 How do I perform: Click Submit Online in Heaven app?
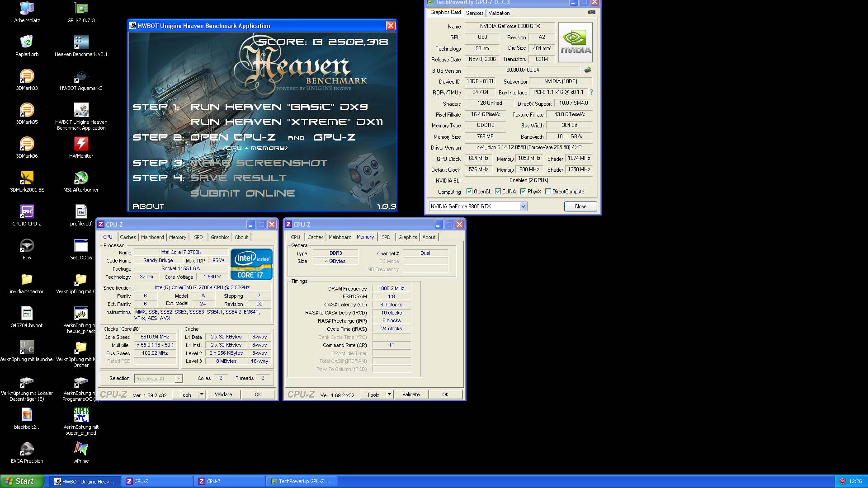point(242,193)
